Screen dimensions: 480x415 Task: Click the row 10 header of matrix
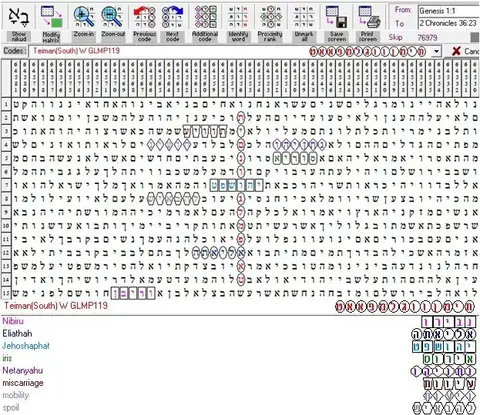point(6,225)
